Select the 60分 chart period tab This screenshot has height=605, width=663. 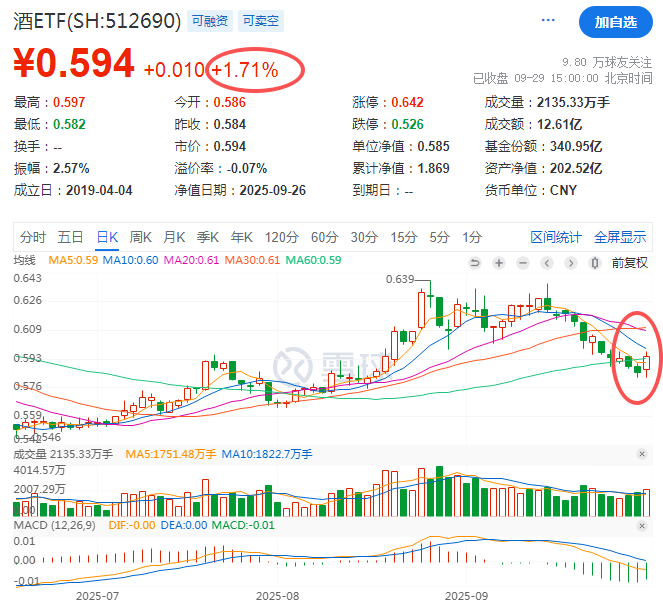[x=324, y=237]
